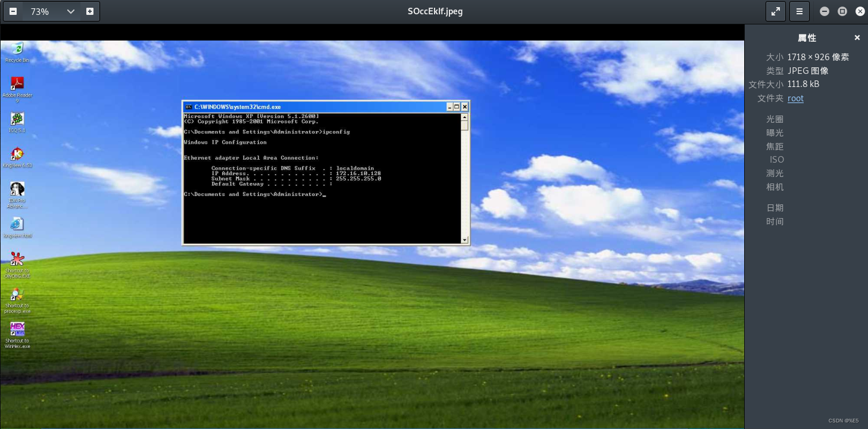
Task: Click the cmd window scrollbar up arrow
Action: coord(465,117)
